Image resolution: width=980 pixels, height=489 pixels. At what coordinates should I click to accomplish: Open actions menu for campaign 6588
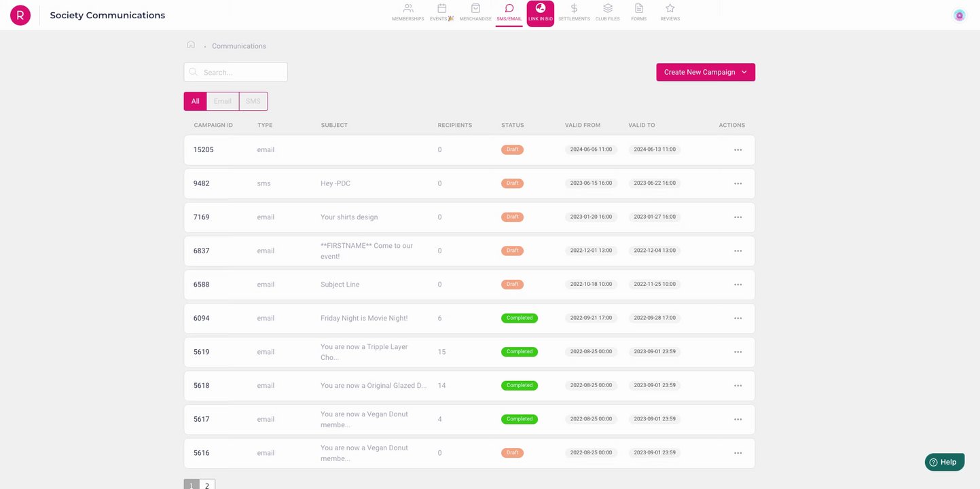click(738, 285)
